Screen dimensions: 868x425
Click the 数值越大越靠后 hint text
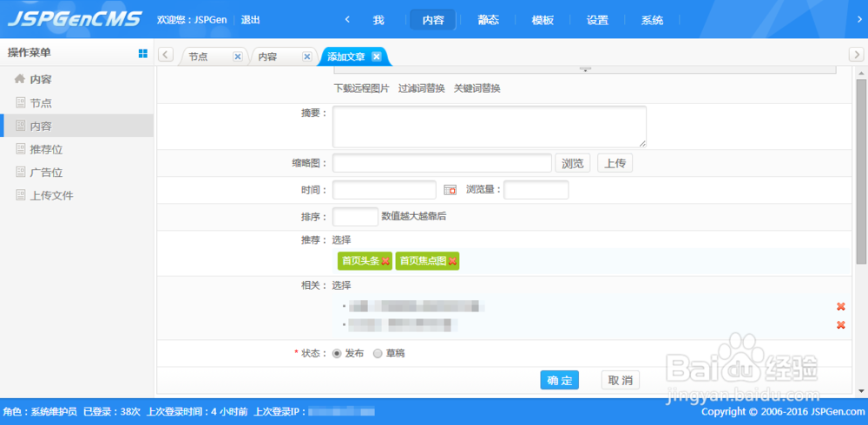(413, 216)
